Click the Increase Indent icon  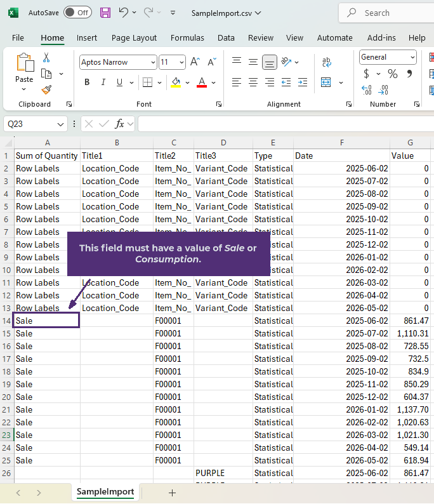(x=303, y=83)
